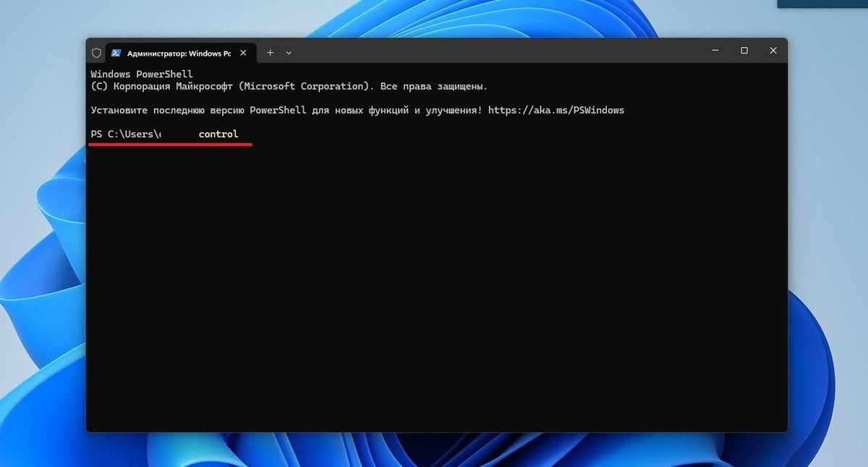Open the https://aka.ms/PSWindows link
This screenshot has height=467, width=868.
pos(556,111)
